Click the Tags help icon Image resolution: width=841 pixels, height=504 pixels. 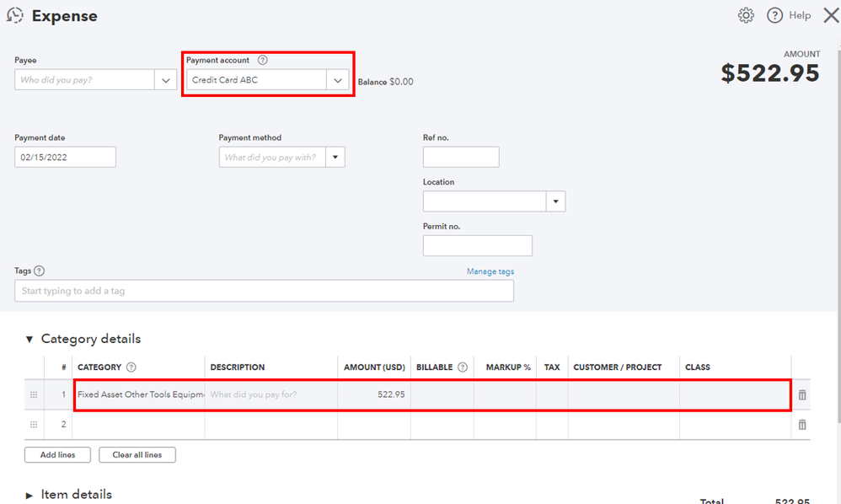39,271
